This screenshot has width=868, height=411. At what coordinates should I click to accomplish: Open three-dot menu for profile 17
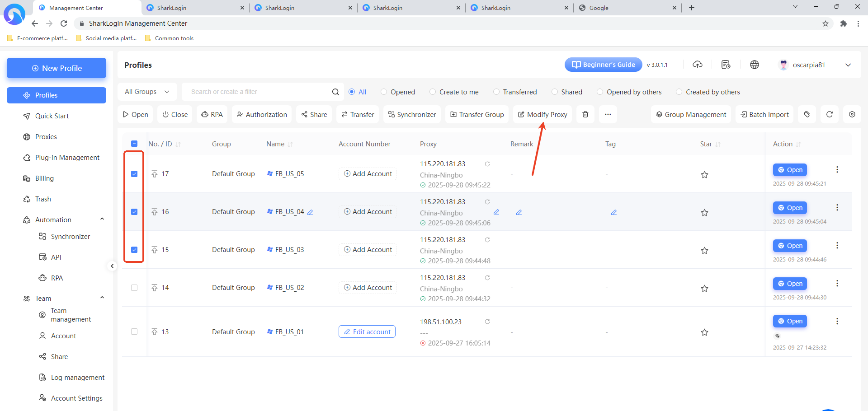[837, 170]
